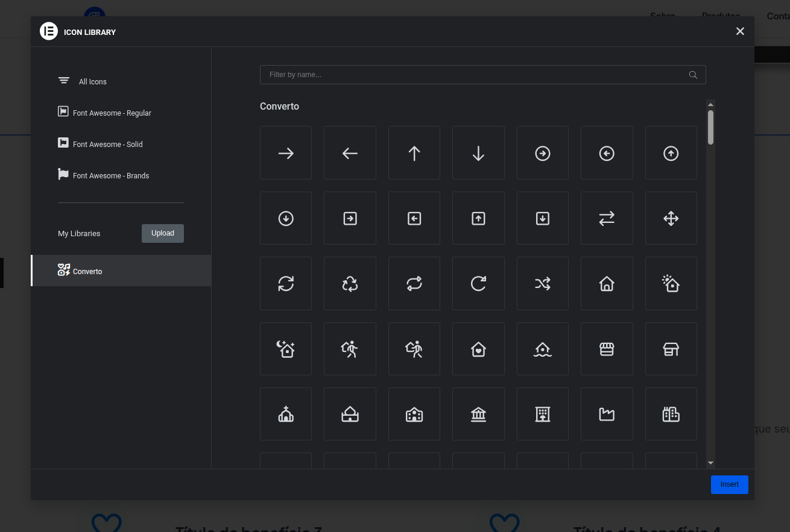Screen dimensions: 790x532
Task: Select the left arrow icon
Action: tap(350, 153)
